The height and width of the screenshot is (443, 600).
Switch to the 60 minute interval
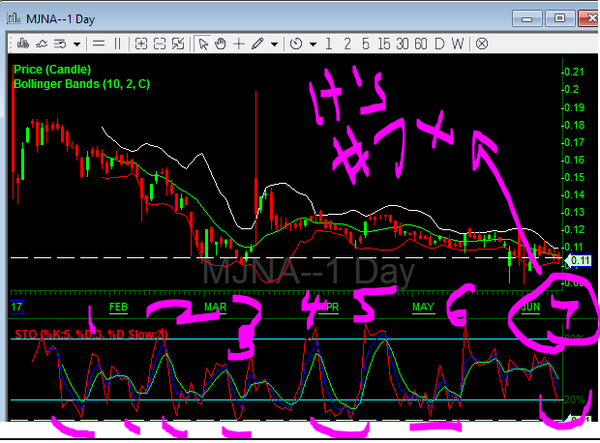click(419, 44)
